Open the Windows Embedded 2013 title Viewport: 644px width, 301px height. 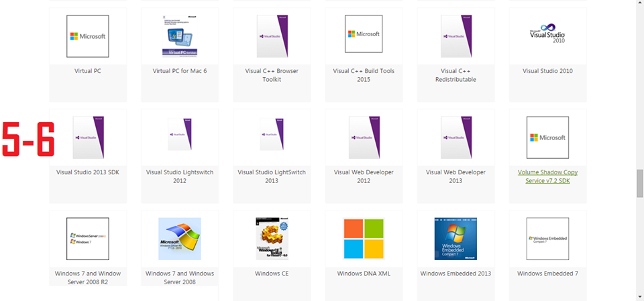coord(456,274)
